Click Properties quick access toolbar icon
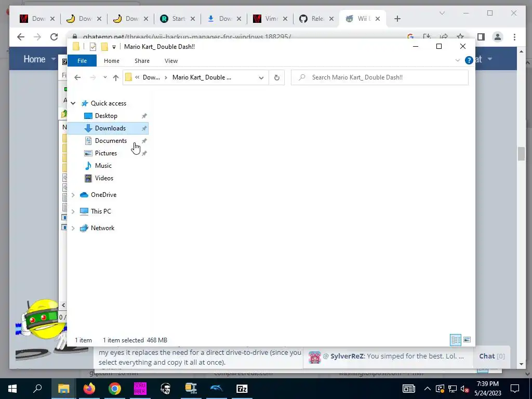 tap(92, 47)
